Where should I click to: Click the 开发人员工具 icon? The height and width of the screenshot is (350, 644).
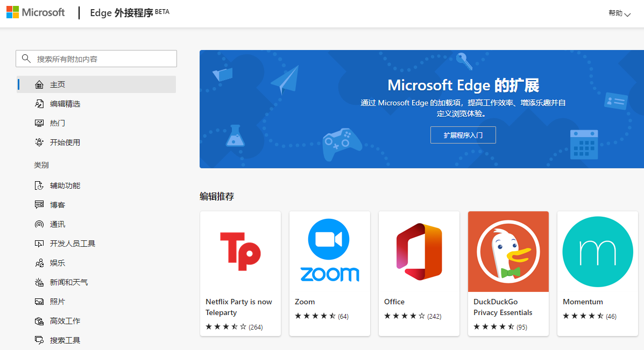click(x=39, y=244)
